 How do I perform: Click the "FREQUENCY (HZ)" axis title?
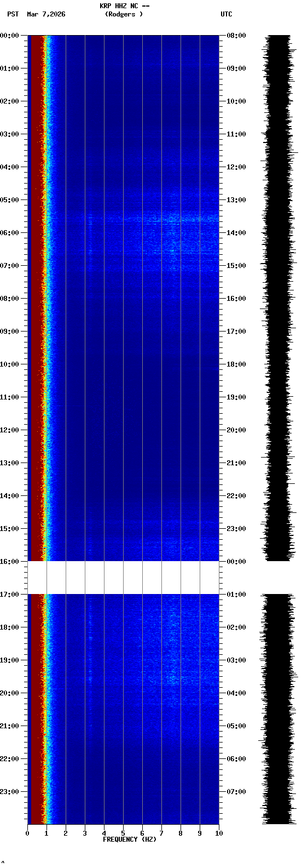click(130, 840)
